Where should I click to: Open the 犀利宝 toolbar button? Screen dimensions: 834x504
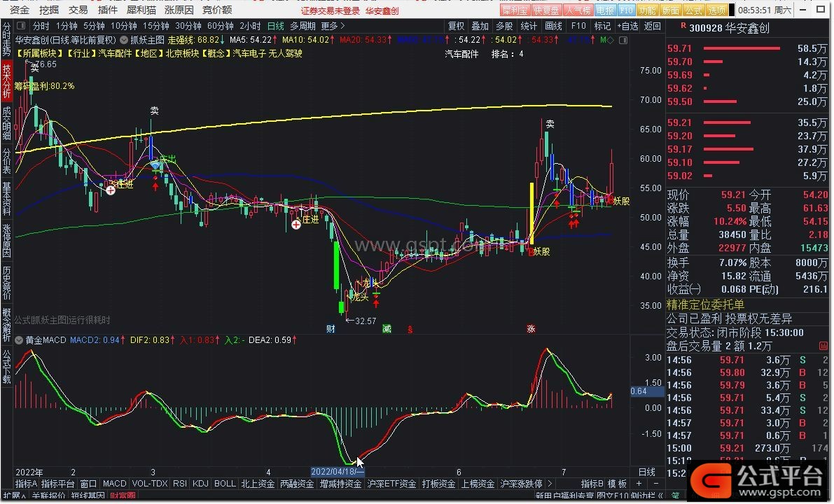pyautogui.click(x=515, y=10)
